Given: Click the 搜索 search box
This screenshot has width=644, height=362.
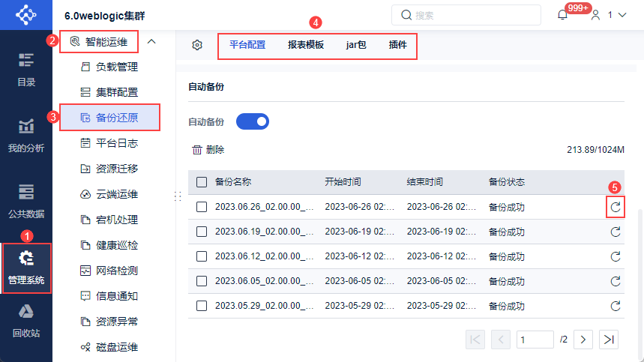Looking at the screenshot, I should (466, 15).
